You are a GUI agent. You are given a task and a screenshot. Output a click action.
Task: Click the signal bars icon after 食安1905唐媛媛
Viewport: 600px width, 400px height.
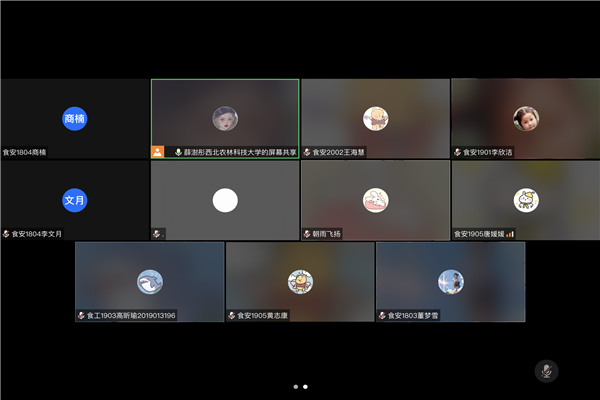(509, 234)
